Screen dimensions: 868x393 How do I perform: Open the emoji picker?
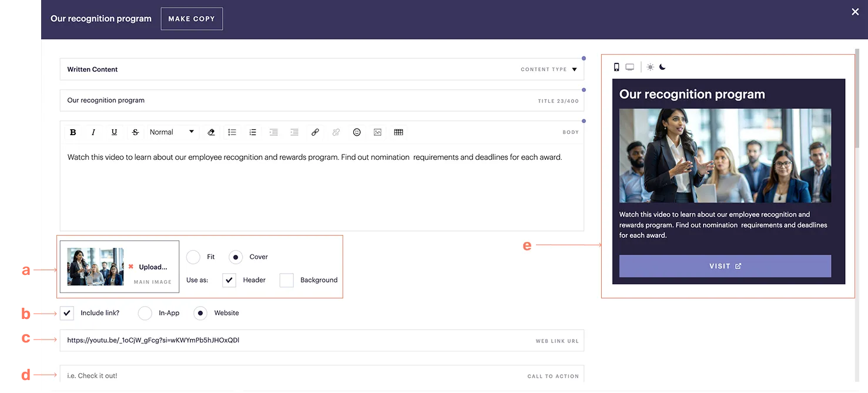(x=357, y=132)
